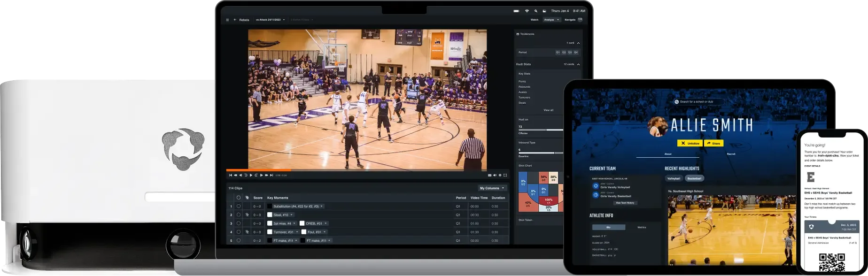868x276 pixels.
Task: Expand the OREB, #31 moment dropdown
Action: coord(325,223)
